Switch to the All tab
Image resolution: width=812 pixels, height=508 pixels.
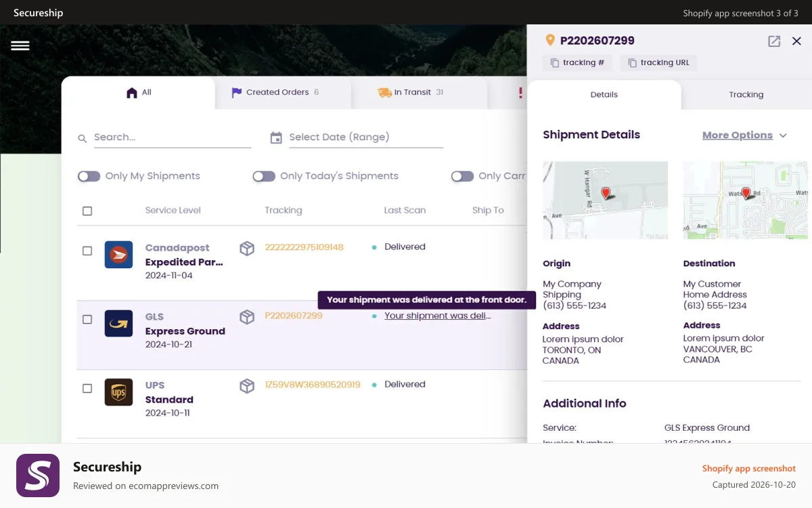point(138,93)
